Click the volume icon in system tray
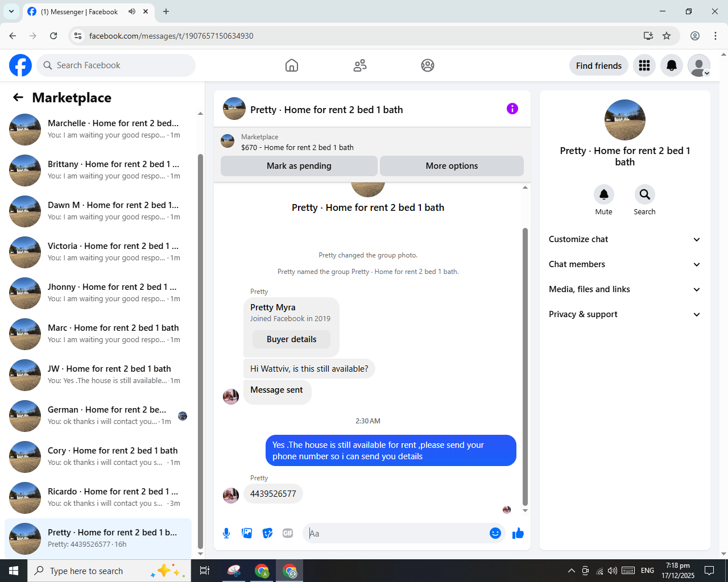The height and width of the screenshot is (582, 728). [613, 571]
